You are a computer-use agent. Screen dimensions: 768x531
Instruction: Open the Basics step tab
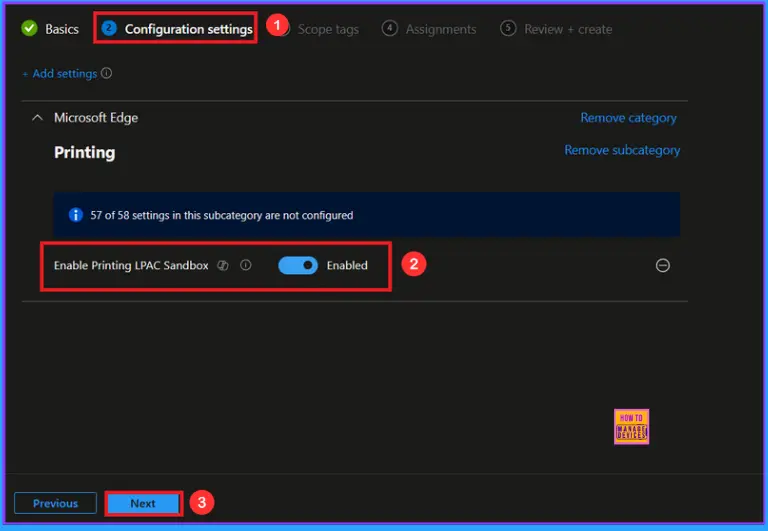[50, 29]
